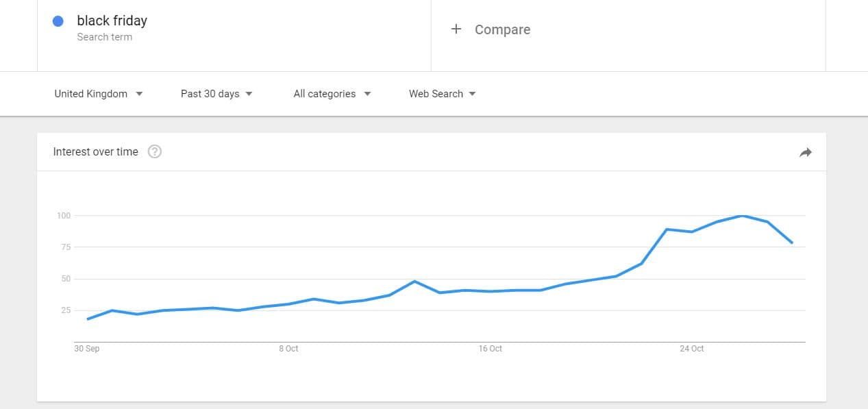Open the United Kingdom region dropdown

click(99, 94)
